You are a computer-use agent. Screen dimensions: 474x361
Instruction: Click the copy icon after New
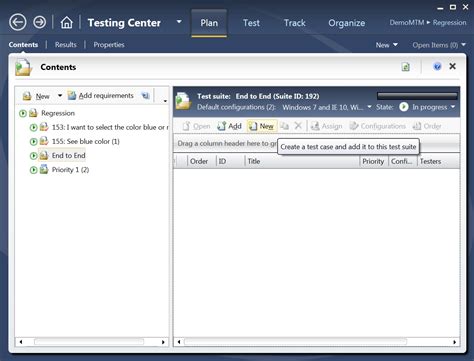[284, 126]
